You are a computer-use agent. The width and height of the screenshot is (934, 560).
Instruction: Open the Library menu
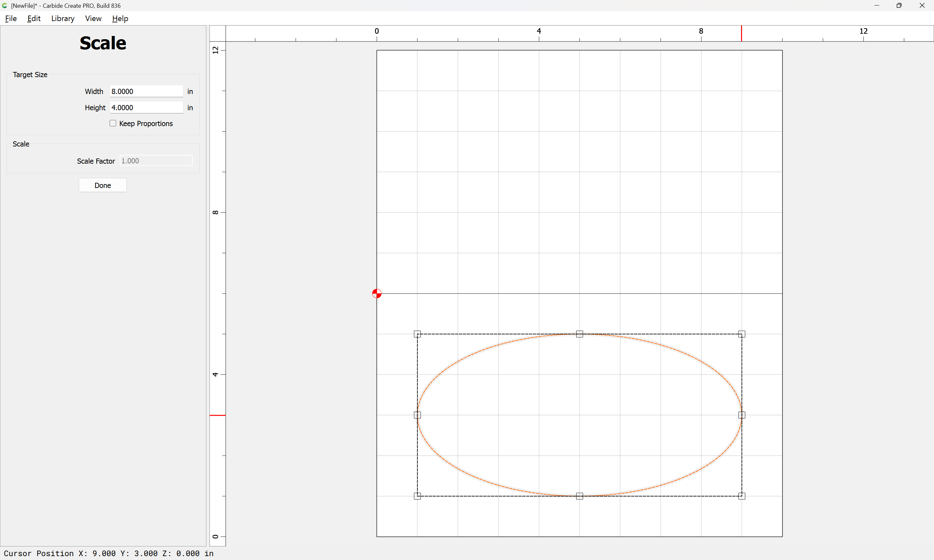pos(63,18)
